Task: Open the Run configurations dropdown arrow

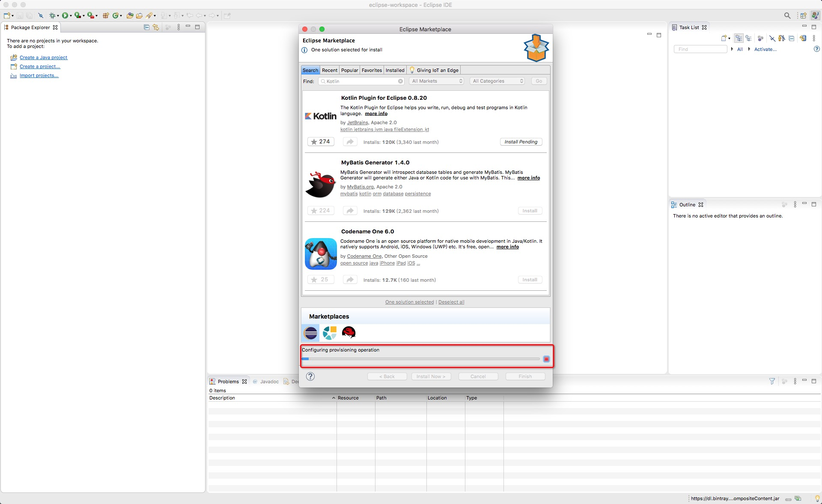Action: coord(71,16)
